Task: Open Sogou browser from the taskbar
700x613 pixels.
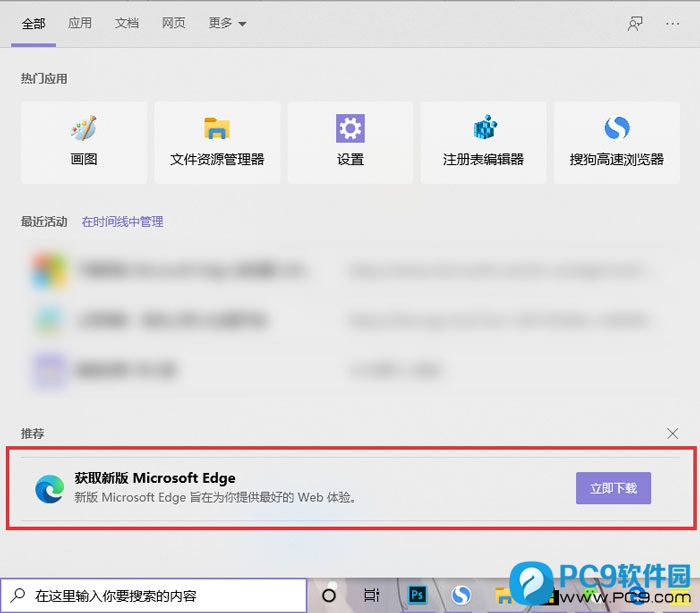Action: (x=461, y=595)
